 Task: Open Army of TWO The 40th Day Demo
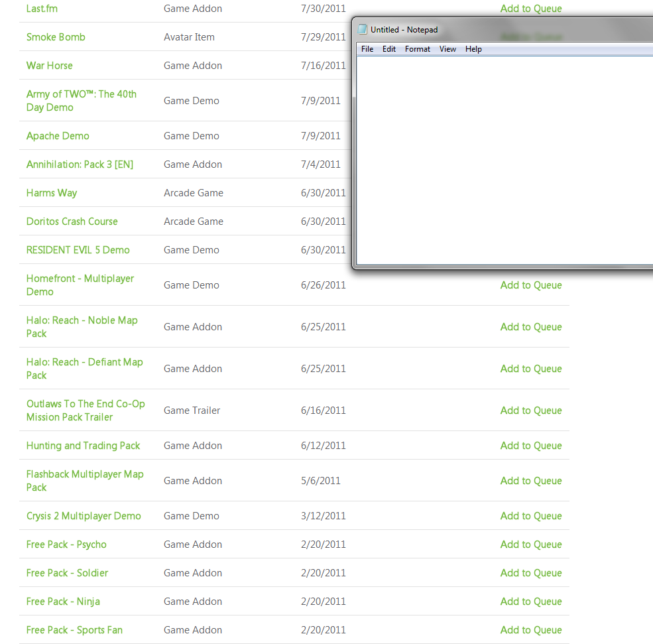pyautogui.click(x=81, y=100)
